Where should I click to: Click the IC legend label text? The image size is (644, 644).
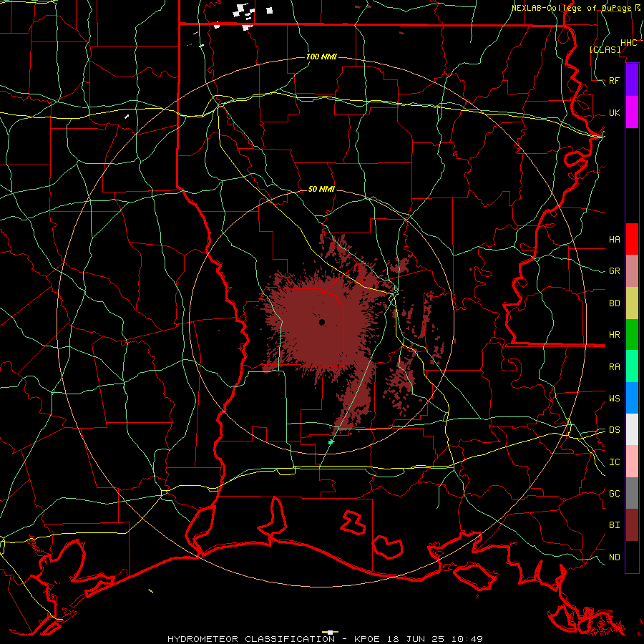coord(614,462)
